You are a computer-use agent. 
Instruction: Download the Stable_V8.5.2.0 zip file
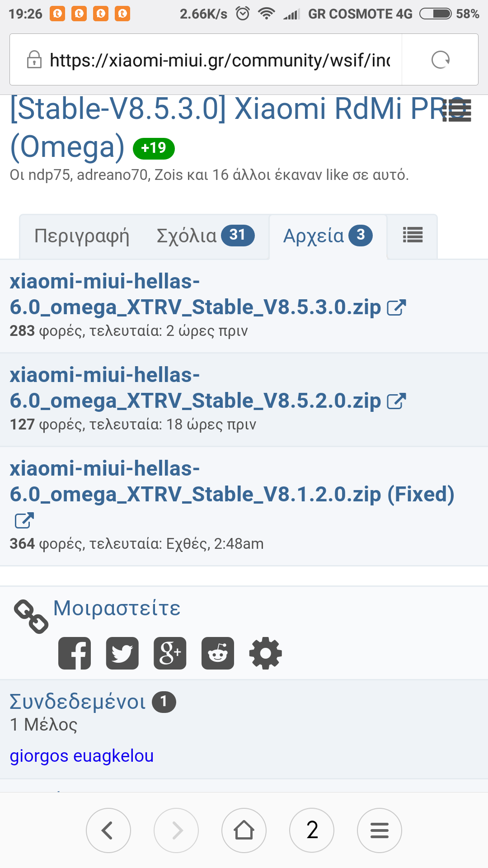tap(195, 388)
